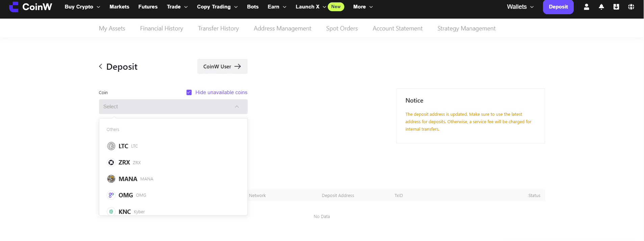644x241 pixels.
Task: Expand the Buy Crypto menu
Action: [82, 7]
